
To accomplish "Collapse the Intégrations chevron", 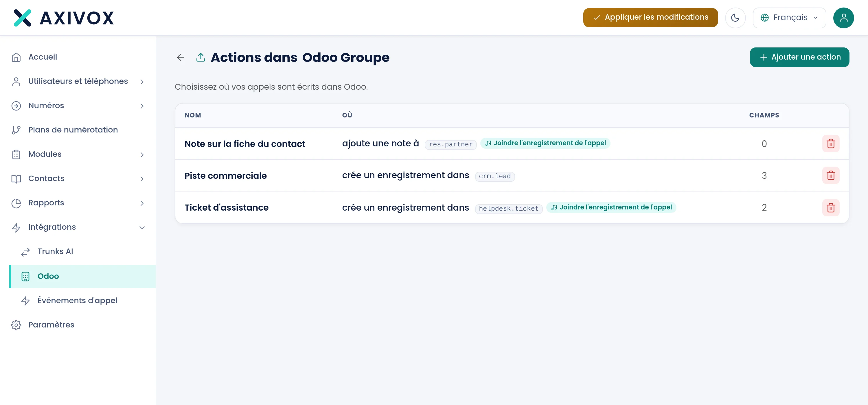I will tap(142, 227).
